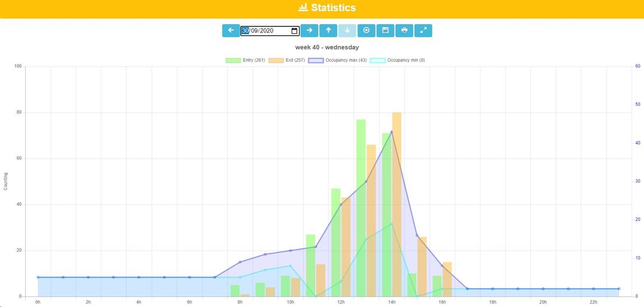644x307 pixels.
Task: Go to the next day with right arrow
Action: (309, 30)
